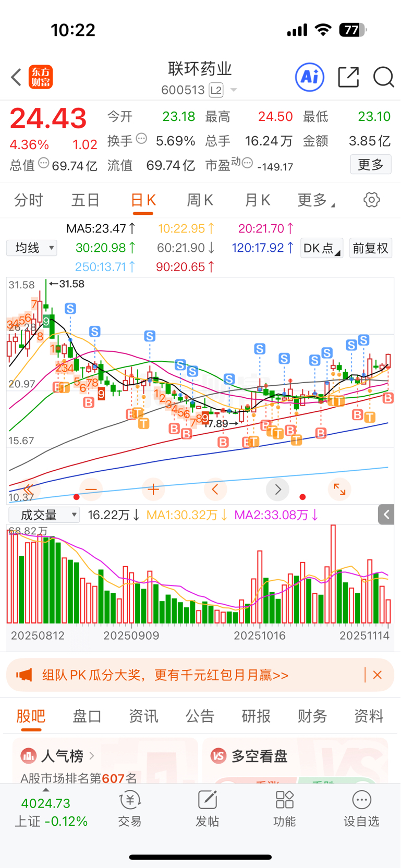The height and width of the screenshot is (868, 401).
Task: Tap the 250:13.71 moving average value
Action: pos(106,267)
